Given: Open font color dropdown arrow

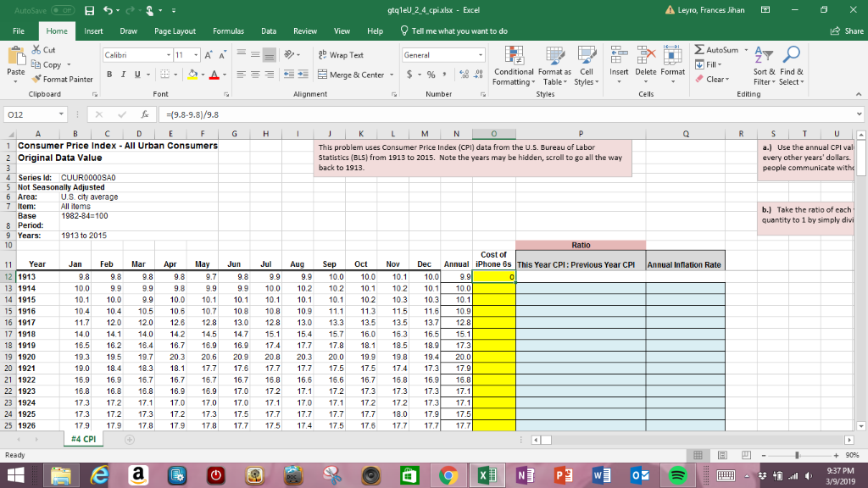Looking at the screenshot, I should [224, 75].
